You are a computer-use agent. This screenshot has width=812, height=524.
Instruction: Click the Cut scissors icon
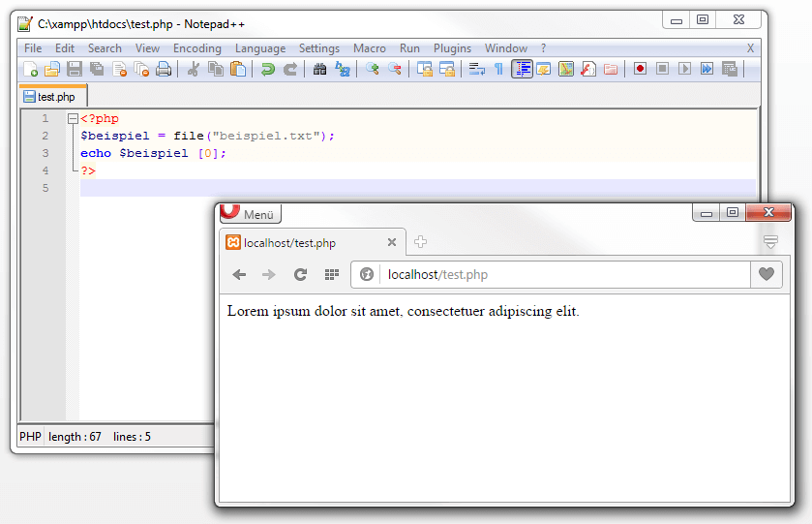(x=194, y=69)
